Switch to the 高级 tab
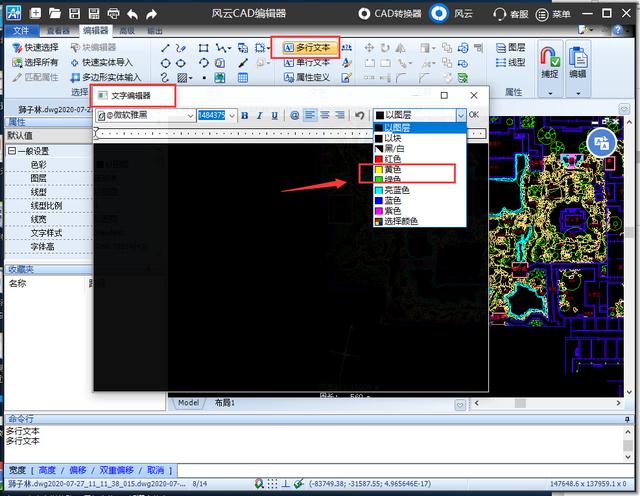 [127, 31]
